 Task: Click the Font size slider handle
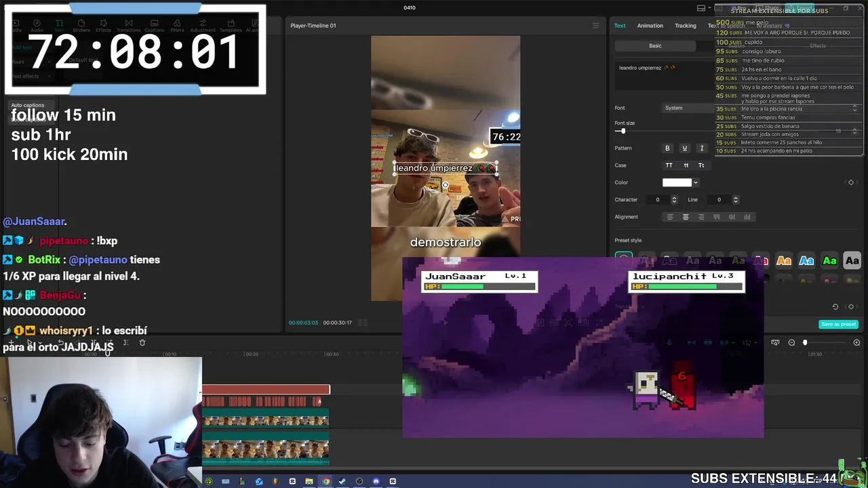[623, 131]
